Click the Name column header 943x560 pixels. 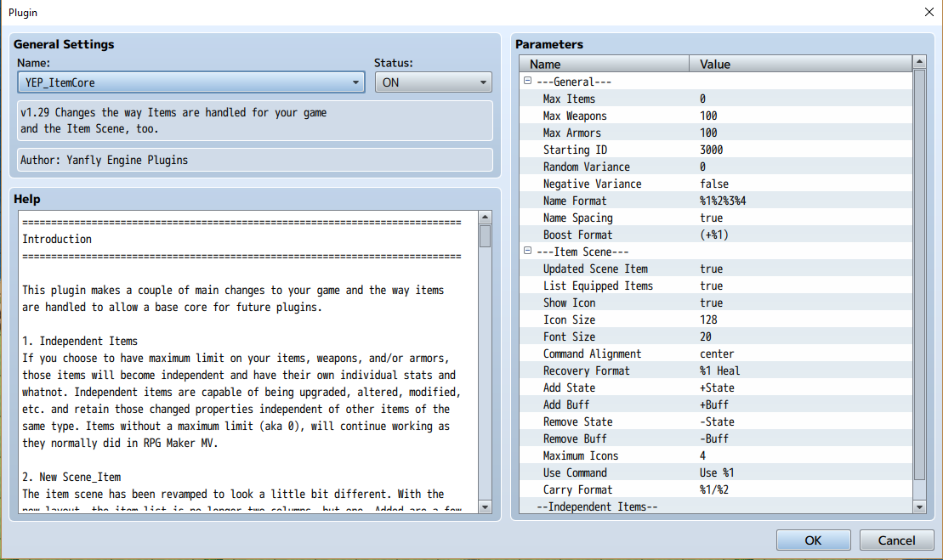605,64
